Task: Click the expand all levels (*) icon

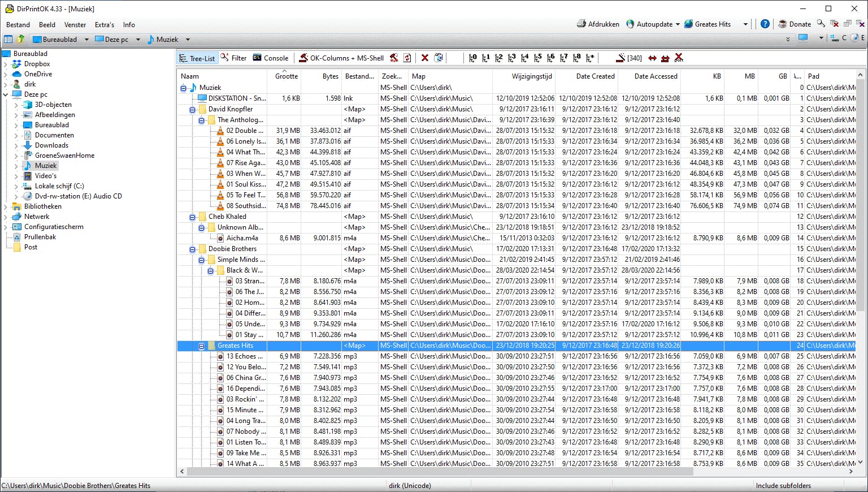Action: pyautogui.click(x=590, y=58)
